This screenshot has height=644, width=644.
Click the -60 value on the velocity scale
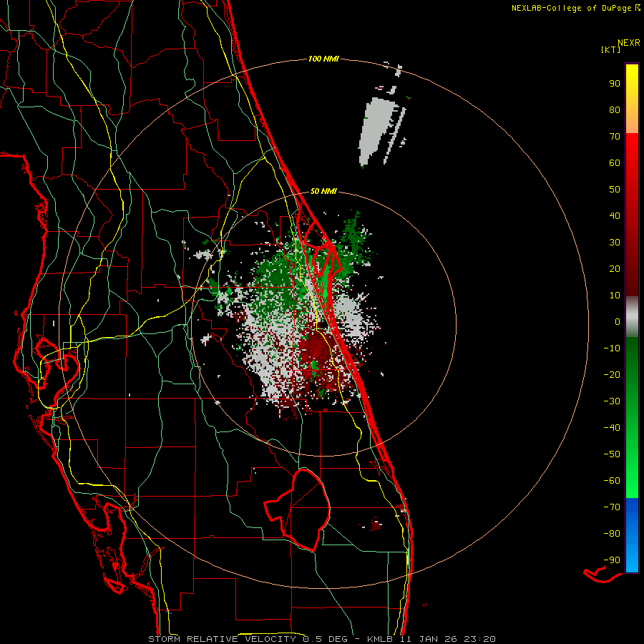coord(612,481)
